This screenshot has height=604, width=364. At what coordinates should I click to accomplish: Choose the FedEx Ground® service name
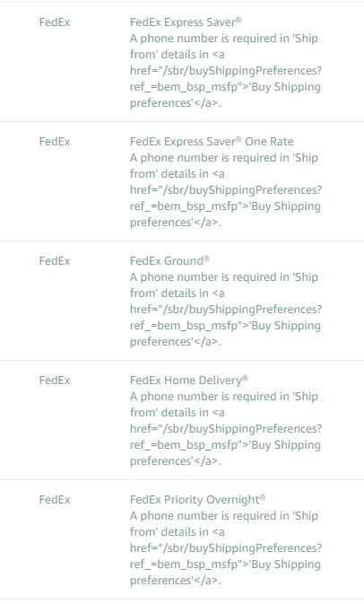(x=169, y=261)
